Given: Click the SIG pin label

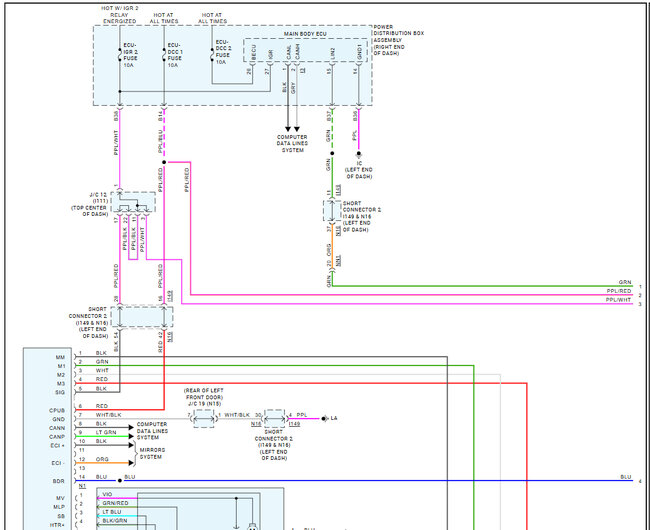Looking at the screenshot, I should [60, 392].
